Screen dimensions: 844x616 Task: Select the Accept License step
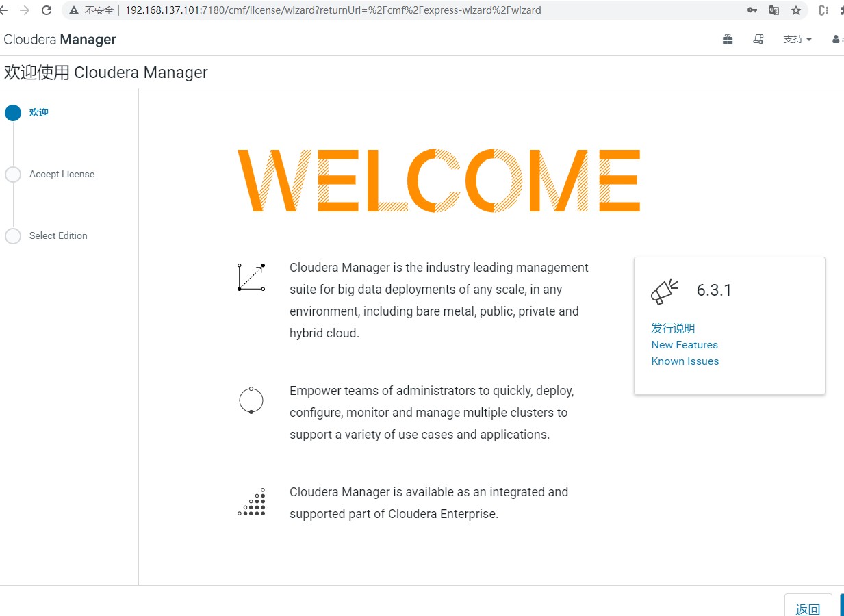coord(62,174)
